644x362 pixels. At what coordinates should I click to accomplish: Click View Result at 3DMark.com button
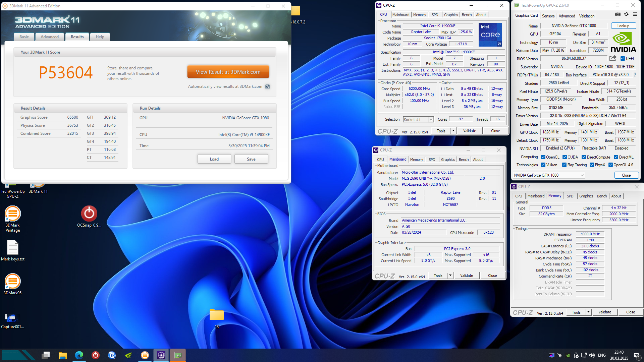[228, 72]
